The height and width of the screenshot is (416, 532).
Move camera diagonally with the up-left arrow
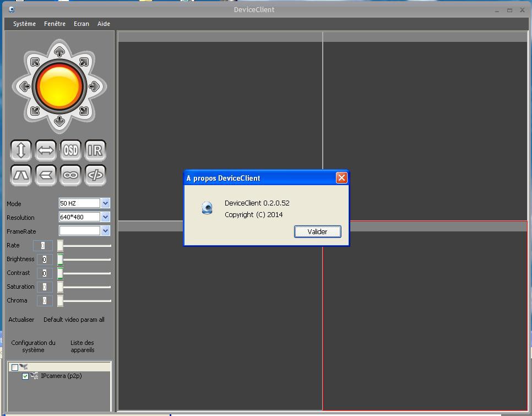pos(35,62)
